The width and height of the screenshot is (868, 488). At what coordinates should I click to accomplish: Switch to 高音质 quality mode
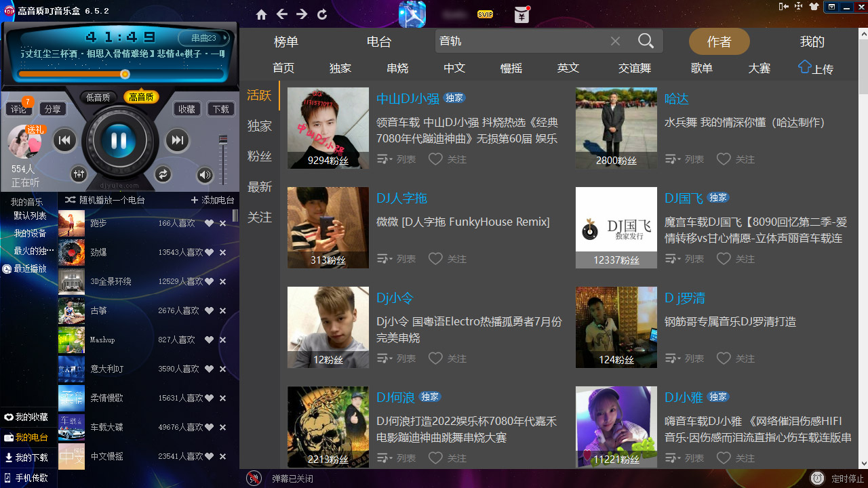coord(141,97)
